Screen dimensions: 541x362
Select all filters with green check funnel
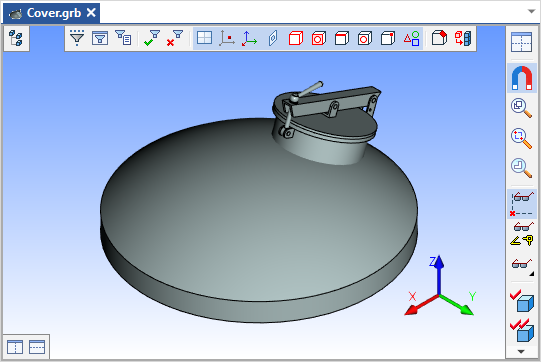(x=152, y=38)
